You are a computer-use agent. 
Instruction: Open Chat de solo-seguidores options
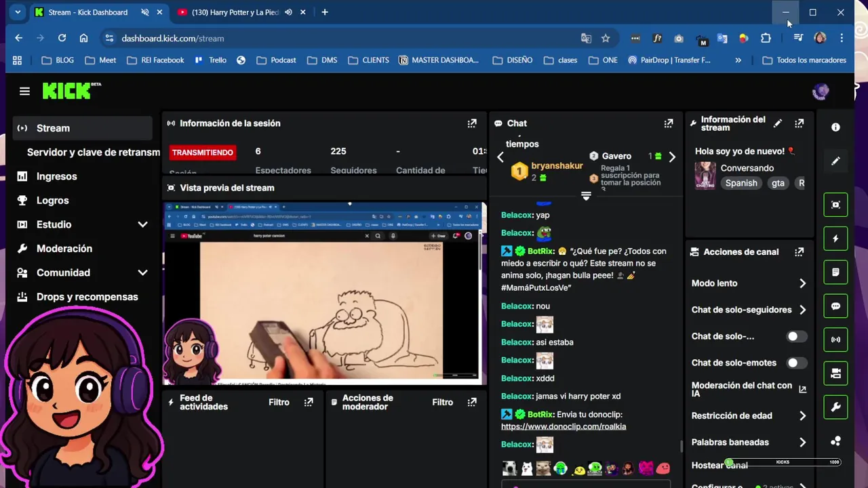pos(749,310)
